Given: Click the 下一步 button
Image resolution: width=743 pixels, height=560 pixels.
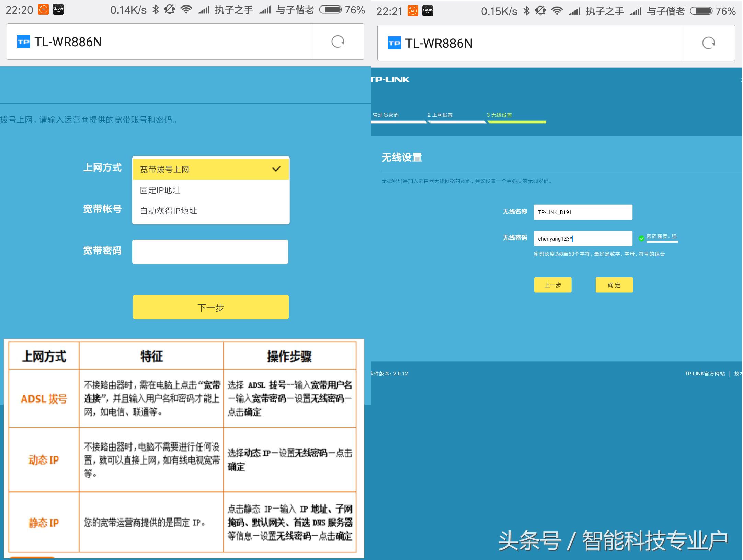Looking at the screenshot, I should [x=210, y=307].
